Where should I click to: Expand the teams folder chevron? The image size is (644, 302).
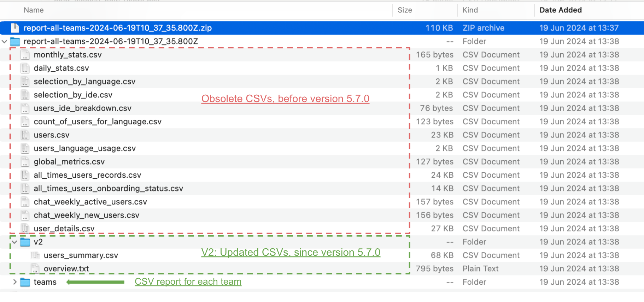pos(14,282)
